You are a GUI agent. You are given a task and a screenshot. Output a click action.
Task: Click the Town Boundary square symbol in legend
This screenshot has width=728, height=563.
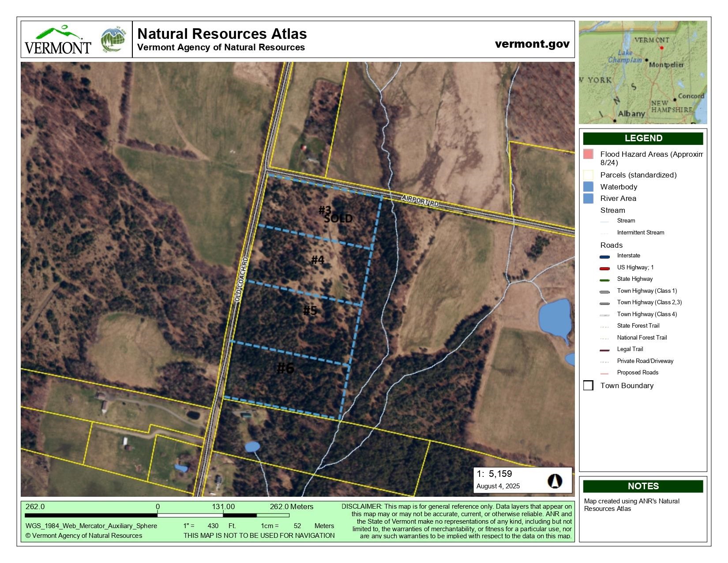588,385
